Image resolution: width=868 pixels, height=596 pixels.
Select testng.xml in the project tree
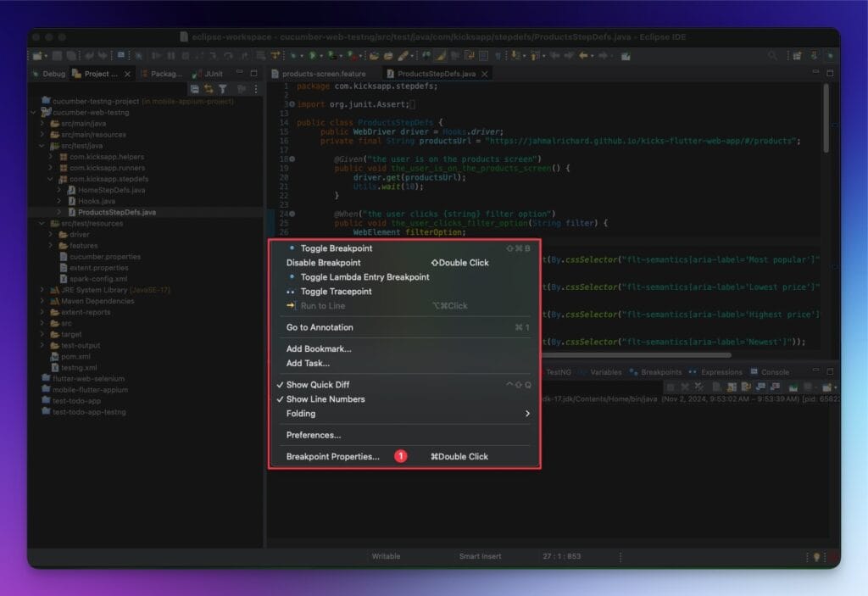(x=79, y=367)
